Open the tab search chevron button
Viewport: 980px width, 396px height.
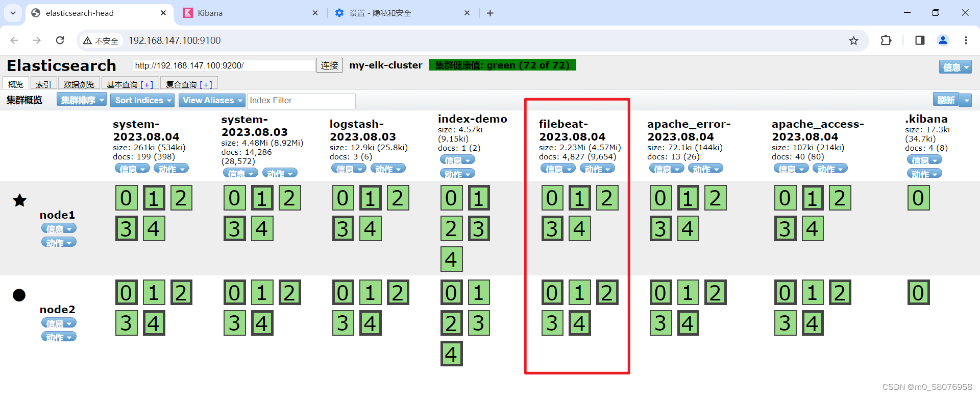pyautogui.click(x=13, y=13)
